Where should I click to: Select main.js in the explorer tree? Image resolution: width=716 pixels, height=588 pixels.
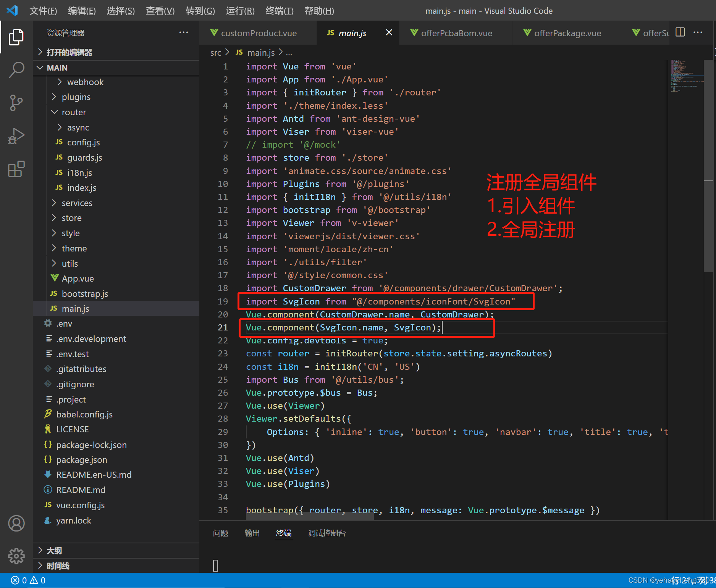[x=116, y=308]
